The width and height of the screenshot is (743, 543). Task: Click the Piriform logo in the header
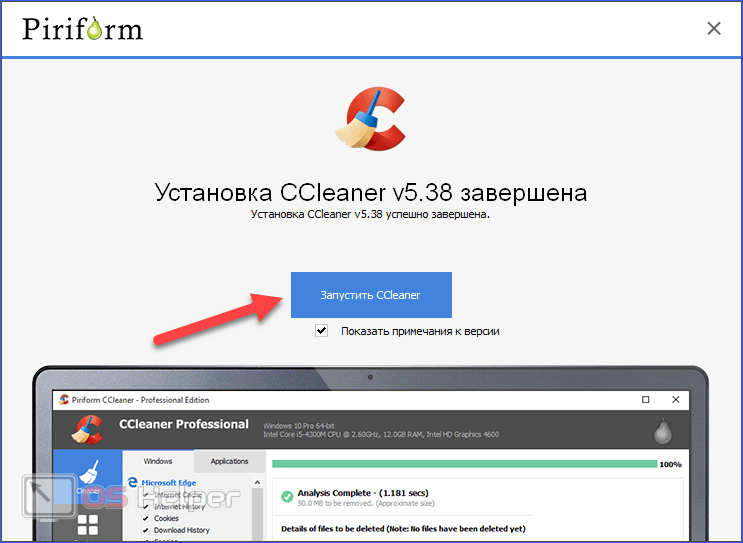pyautogui.click(x=82, y=28)
